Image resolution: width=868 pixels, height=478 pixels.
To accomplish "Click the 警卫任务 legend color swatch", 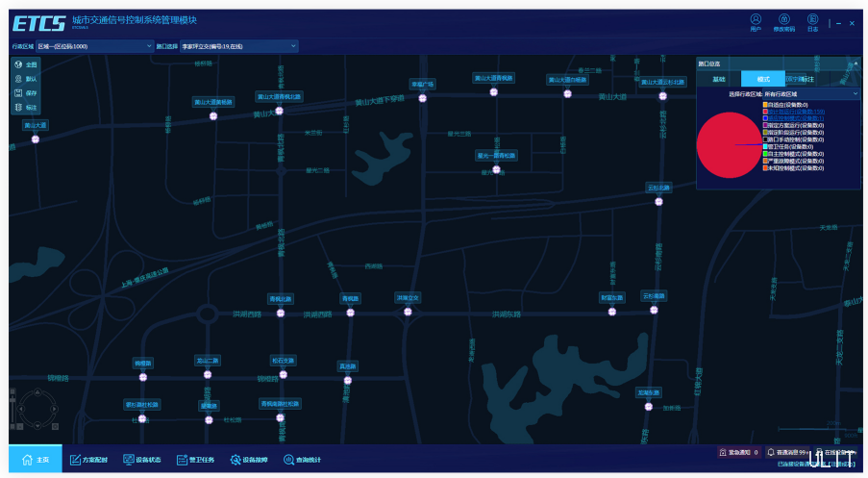I will (x=765, y=146).
